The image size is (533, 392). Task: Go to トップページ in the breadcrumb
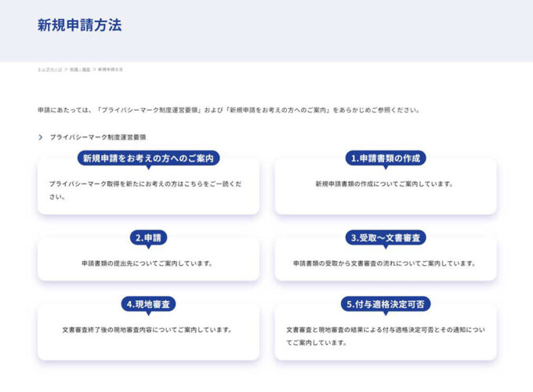tap(49, 70)
